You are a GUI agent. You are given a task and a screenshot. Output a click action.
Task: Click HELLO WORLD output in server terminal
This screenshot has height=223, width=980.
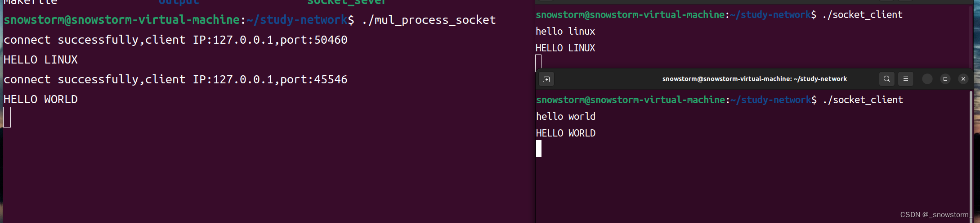pyautogui.click(x=40, y=99)
